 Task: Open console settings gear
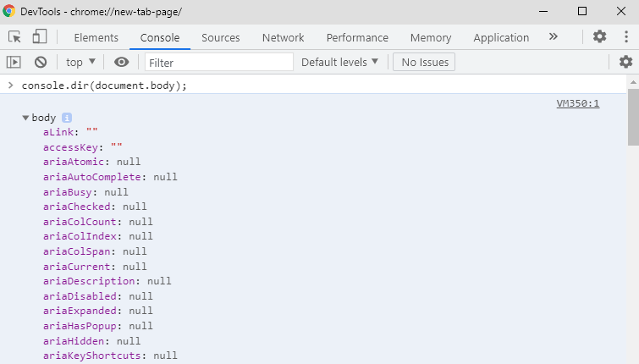point(625,62)
